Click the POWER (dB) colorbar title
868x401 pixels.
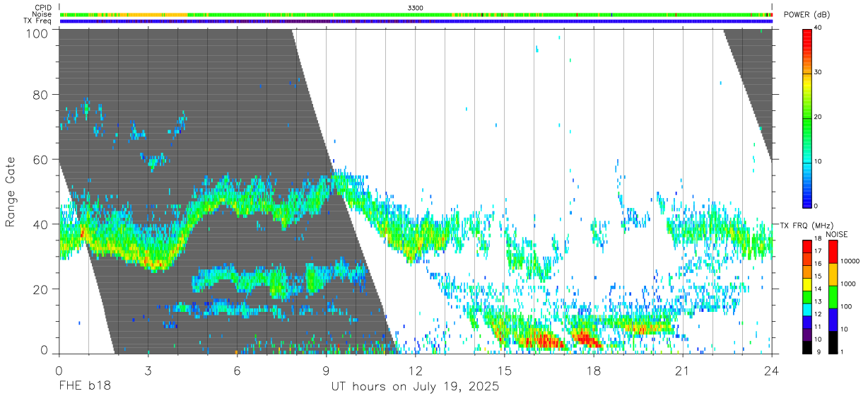tap(807, 15)
